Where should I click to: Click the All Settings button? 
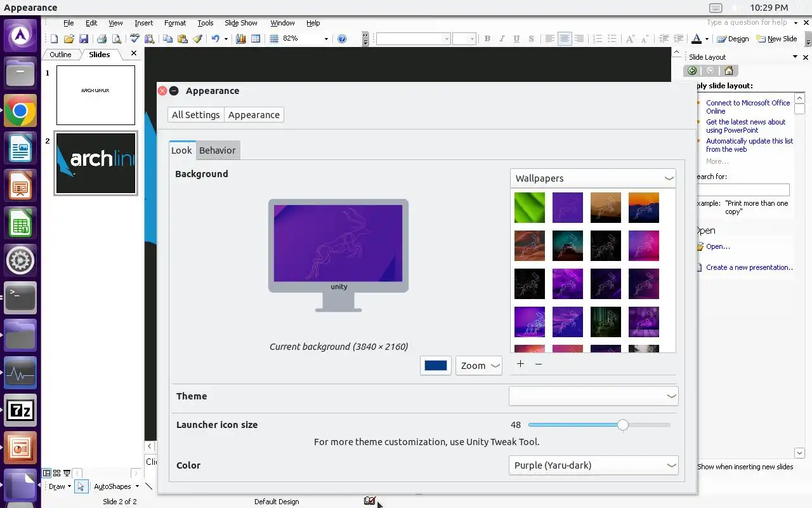(196, 115)
